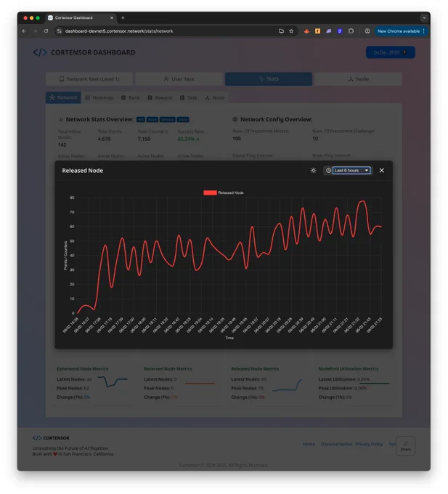Click the install app icon in address bar
Image resolution: width=448 pixels, height=494 pixels.
(281, 31)
